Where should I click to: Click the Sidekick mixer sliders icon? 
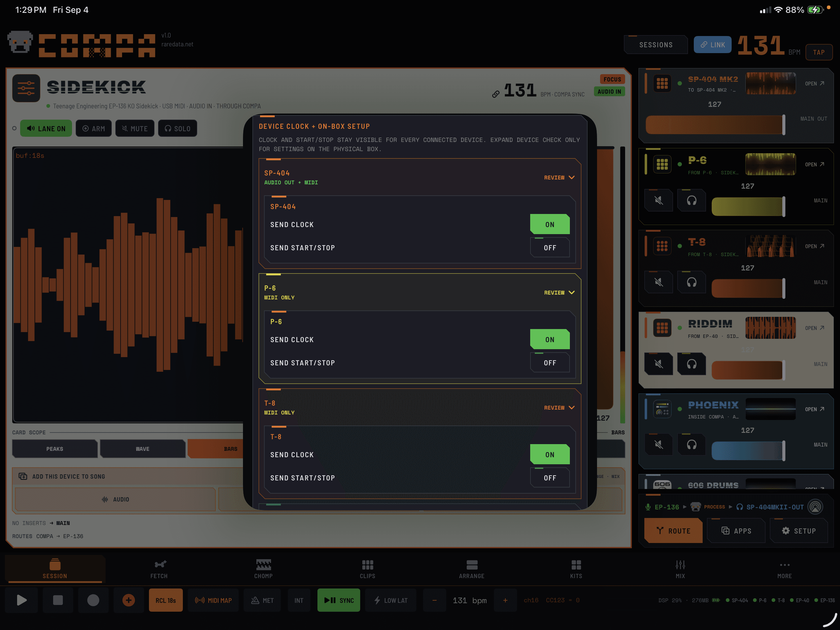(26, 88)
